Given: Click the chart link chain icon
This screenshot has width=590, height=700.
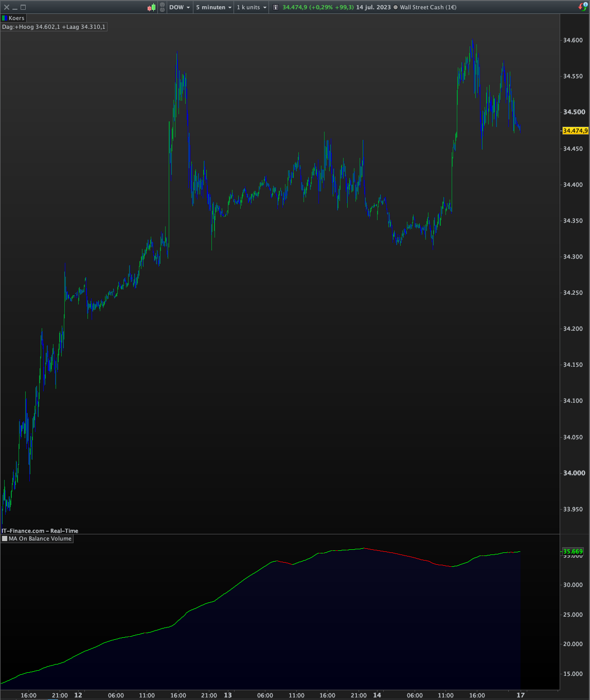Looking at the screenshot, I should [x=163, y=7].
